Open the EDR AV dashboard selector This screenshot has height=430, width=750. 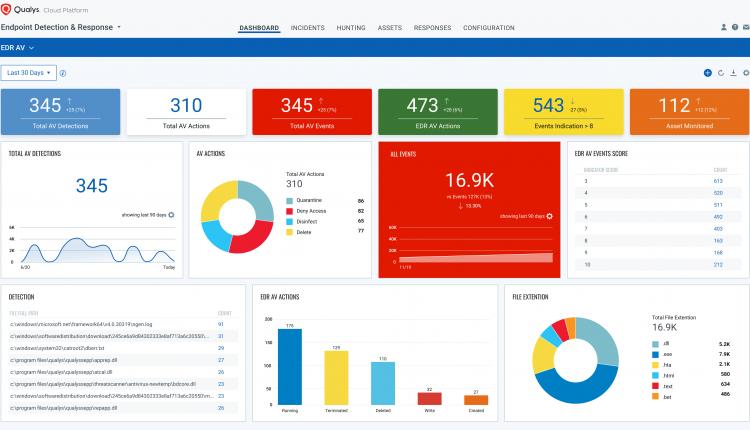(17, 48)
